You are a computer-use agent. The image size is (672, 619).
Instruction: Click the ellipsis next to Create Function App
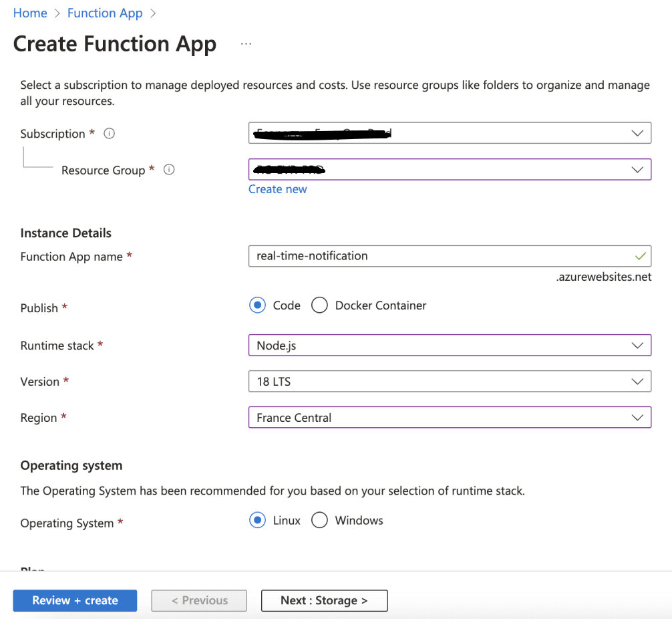[246, 44]
